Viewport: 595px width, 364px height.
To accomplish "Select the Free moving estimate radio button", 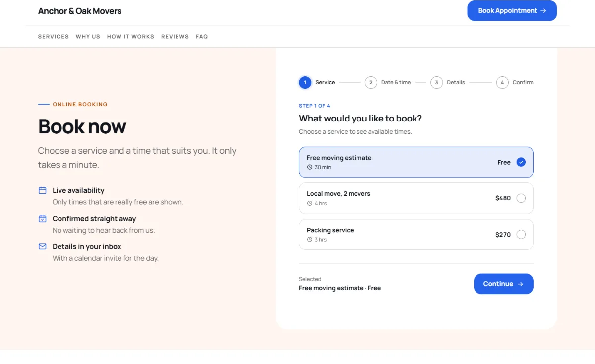I will pyautogui.click(x=521, y=162).
